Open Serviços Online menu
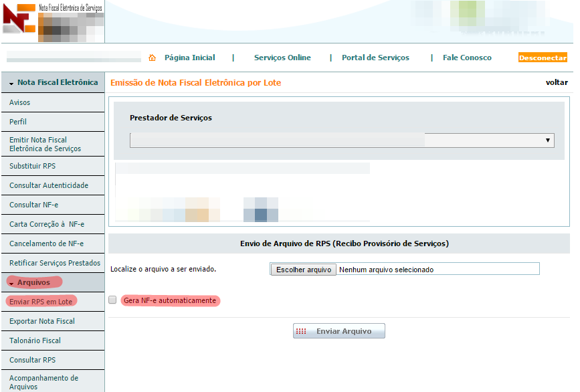 pos(282,58)
